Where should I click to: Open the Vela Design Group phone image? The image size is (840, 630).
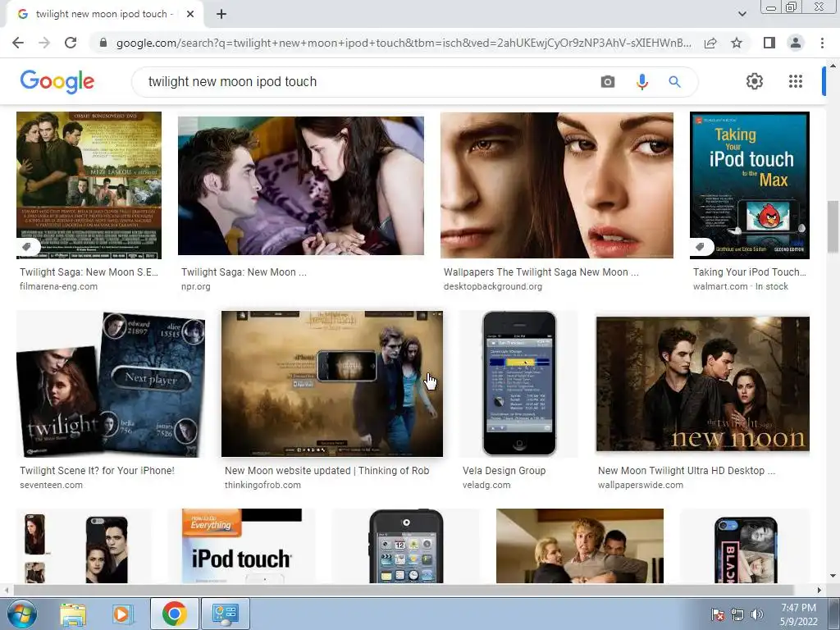coord(519,384)
